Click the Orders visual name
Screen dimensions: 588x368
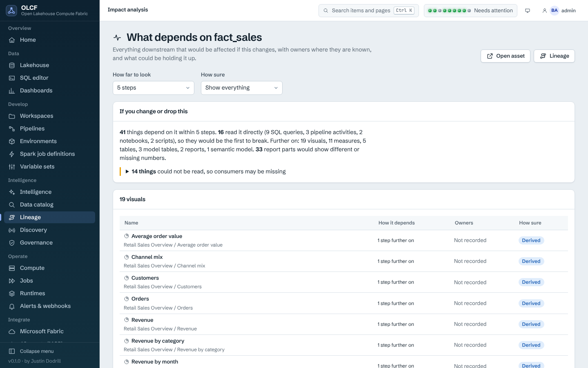[x=140, y=299]
